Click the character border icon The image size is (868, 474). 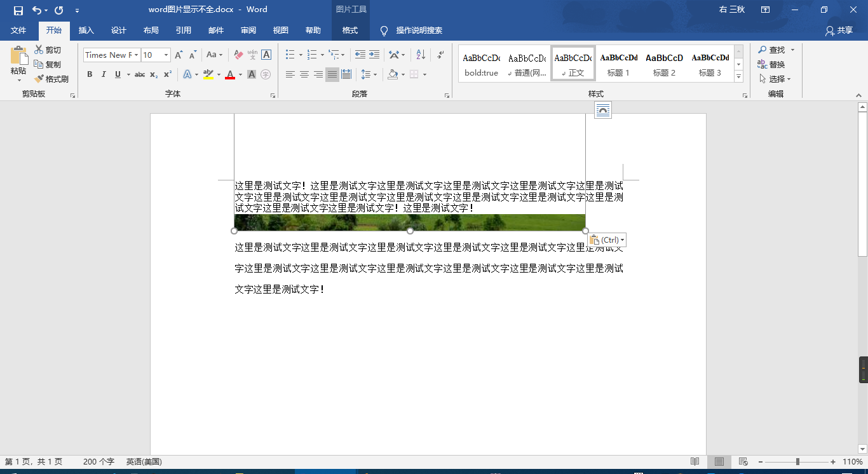[266, 55]
